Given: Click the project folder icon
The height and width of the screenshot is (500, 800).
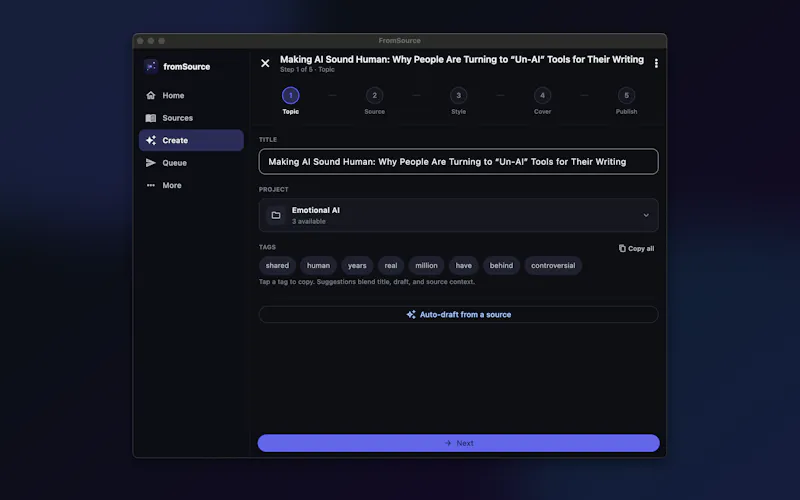Looking at the screenshot, I should 276,215.
